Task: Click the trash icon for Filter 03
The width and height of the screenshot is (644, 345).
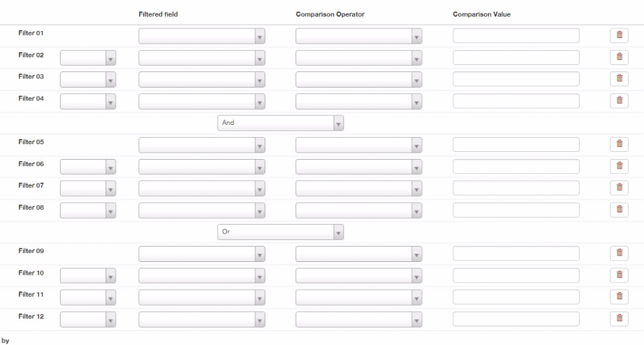Action: (x=619, y=79)
